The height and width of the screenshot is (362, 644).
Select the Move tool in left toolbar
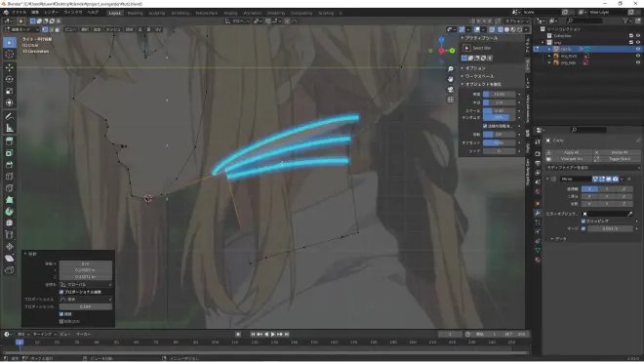coord(10,67)
